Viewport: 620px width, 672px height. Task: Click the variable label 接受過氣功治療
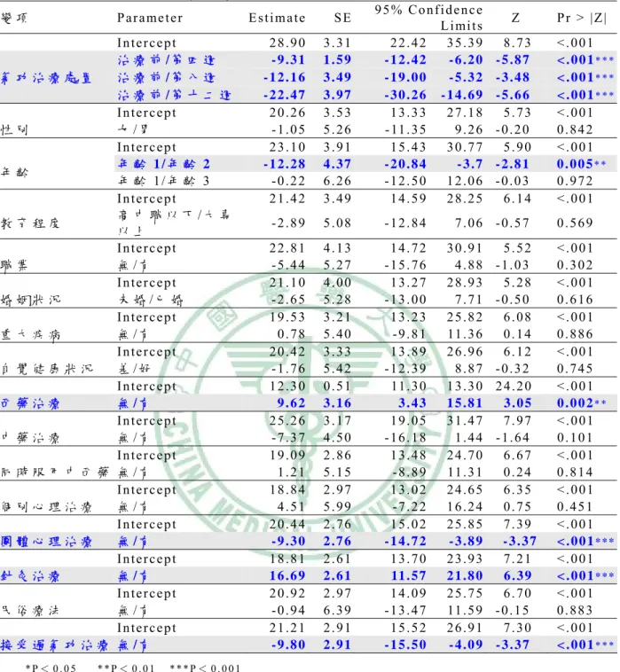54,645
